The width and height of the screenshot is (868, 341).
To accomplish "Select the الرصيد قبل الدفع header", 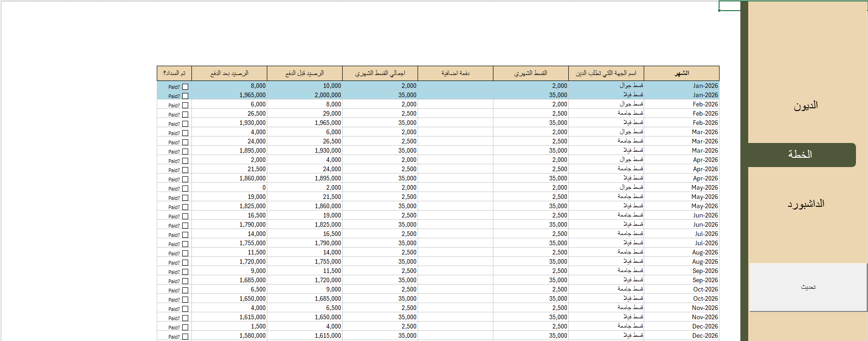I will [304, 73].
